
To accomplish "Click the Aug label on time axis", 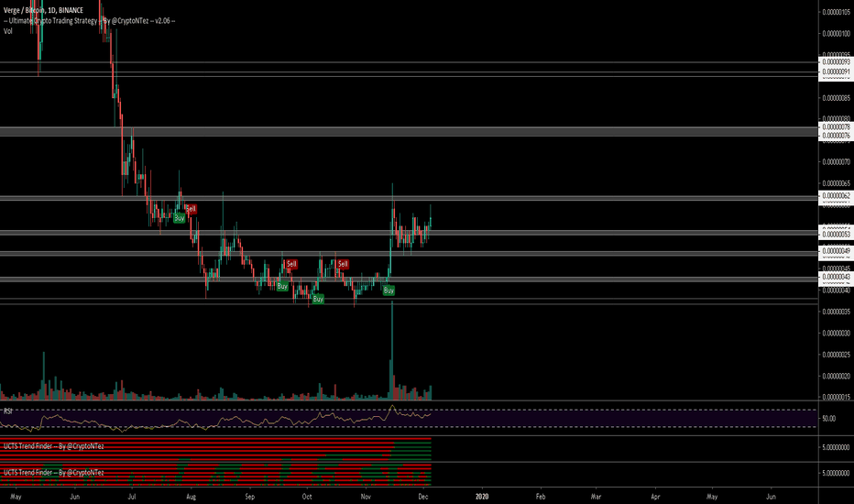I will click(191, 497).
